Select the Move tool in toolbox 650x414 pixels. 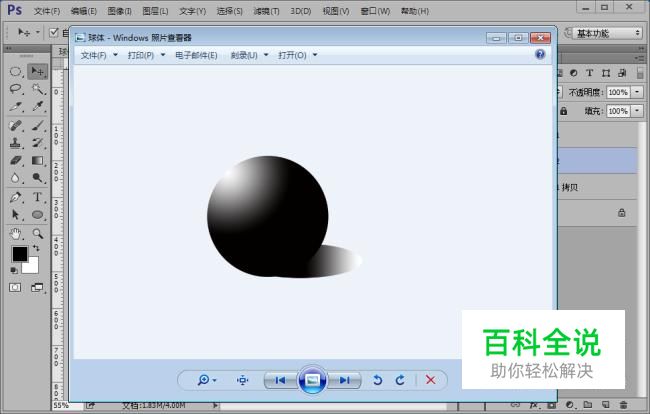[37, 72]
